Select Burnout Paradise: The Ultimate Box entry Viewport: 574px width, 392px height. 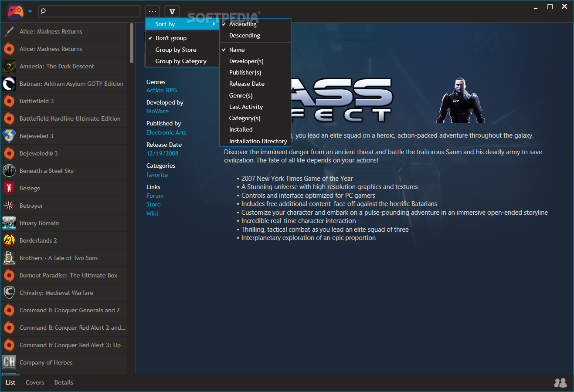(x=65, y=275)
